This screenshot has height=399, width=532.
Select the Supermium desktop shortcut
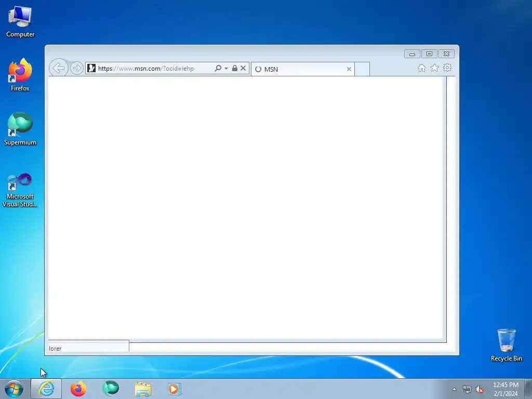(20, 129)
